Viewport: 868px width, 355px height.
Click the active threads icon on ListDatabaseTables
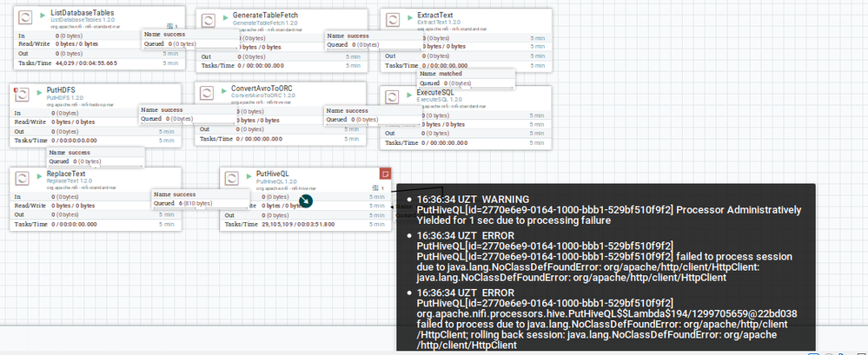pos(170,26)
